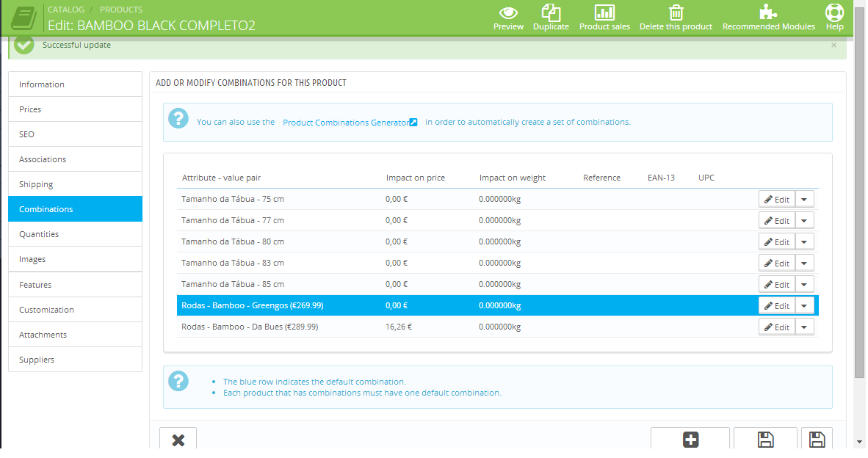Click the vertical scrollbar thumb
868x458 pixels.
(x=859, y=194)
